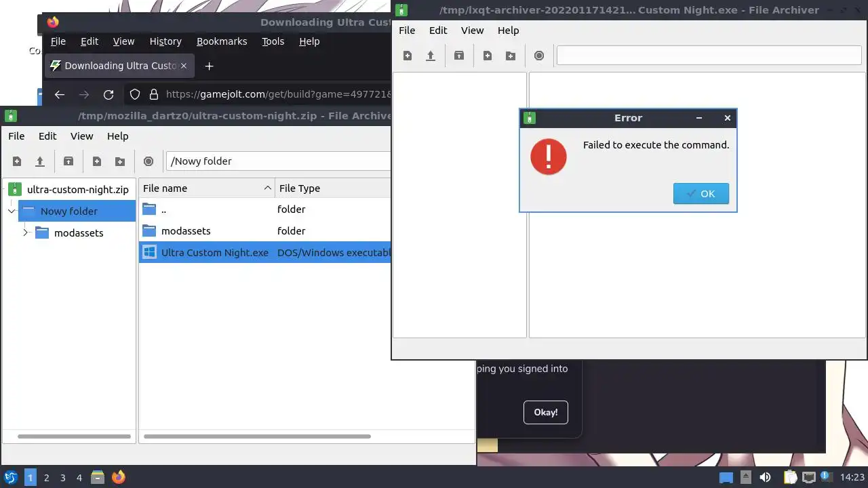
Task: Open Firefox Help menu
Action: (309, 41)
